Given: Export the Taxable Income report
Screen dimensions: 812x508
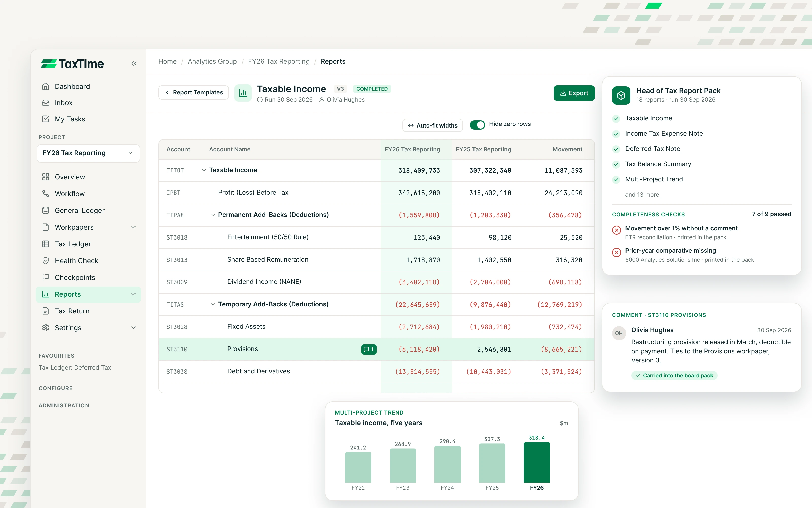Looking at the screenshot, I should pos(574,93).
